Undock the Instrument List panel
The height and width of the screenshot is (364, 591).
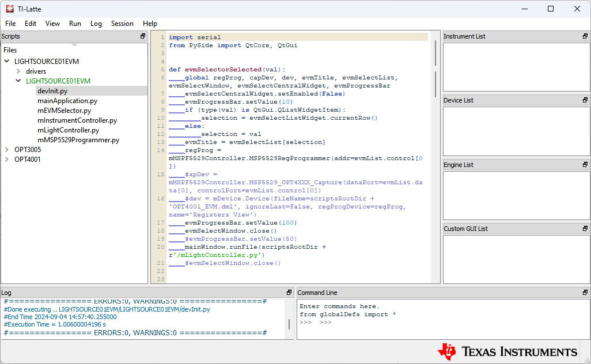click(x=585, y=36)
